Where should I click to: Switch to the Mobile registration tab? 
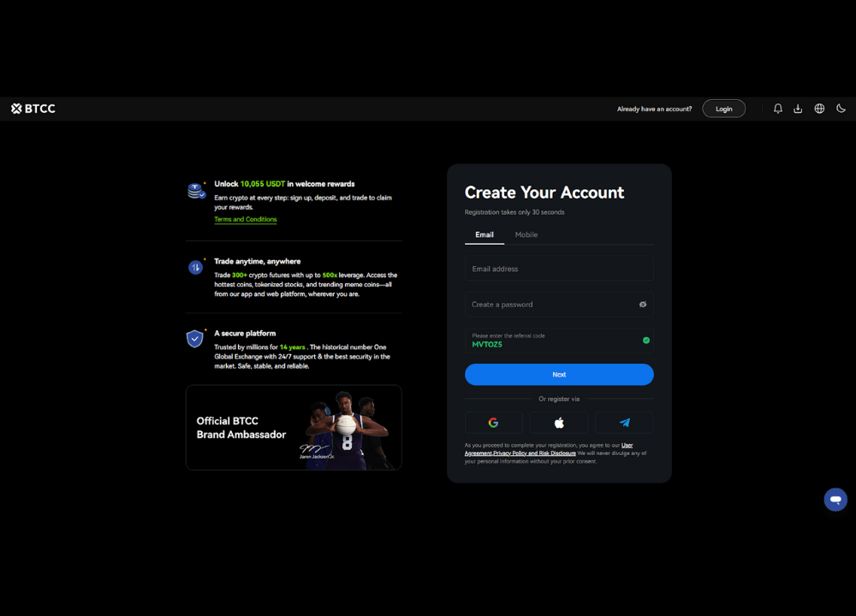526,234
